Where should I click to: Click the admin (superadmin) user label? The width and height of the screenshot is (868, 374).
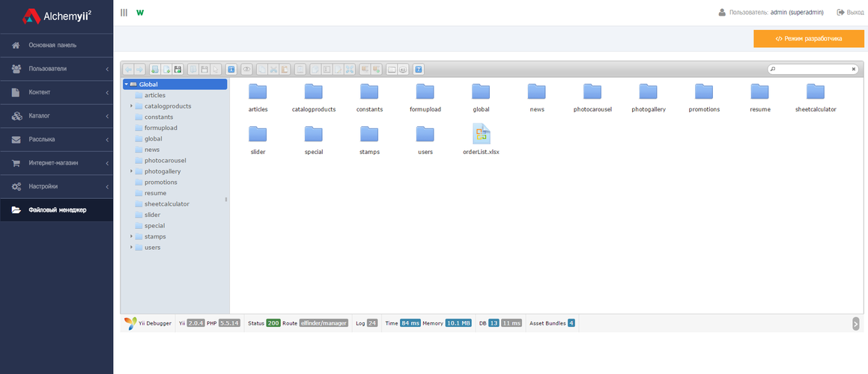[x=797, y=12]
